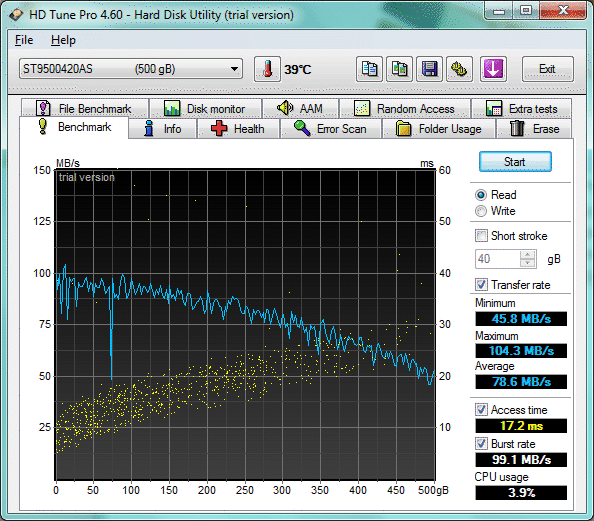Save results with floppy disk icon
594x521 pixels.
[429, 69]
